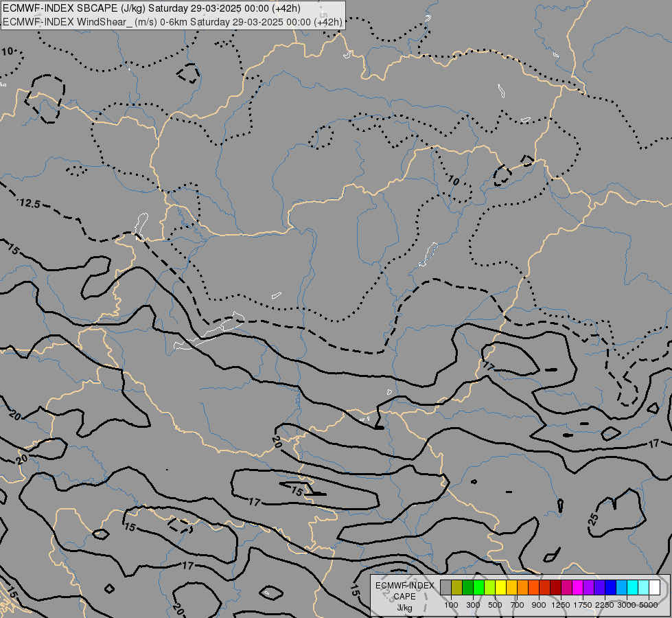The height and width of the screenshot is (618, 672).
Task: Click the 100 legend value
Action: [451, 605]
